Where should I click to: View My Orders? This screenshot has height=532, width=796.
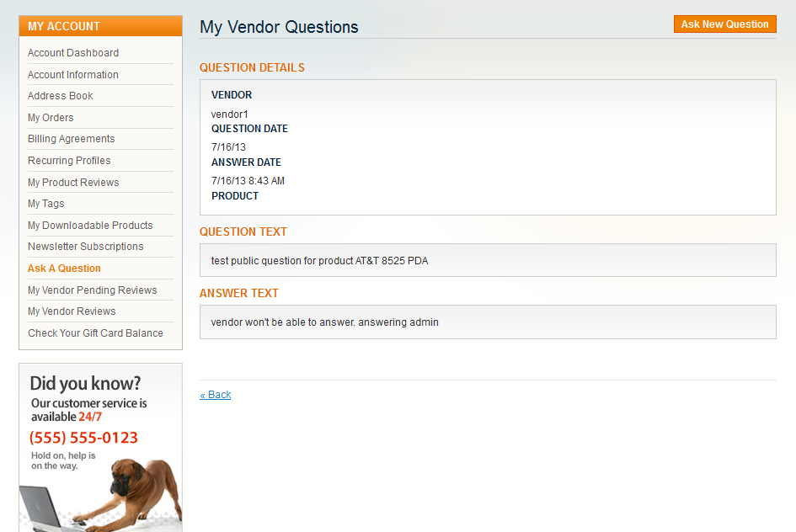coord(51,118)
